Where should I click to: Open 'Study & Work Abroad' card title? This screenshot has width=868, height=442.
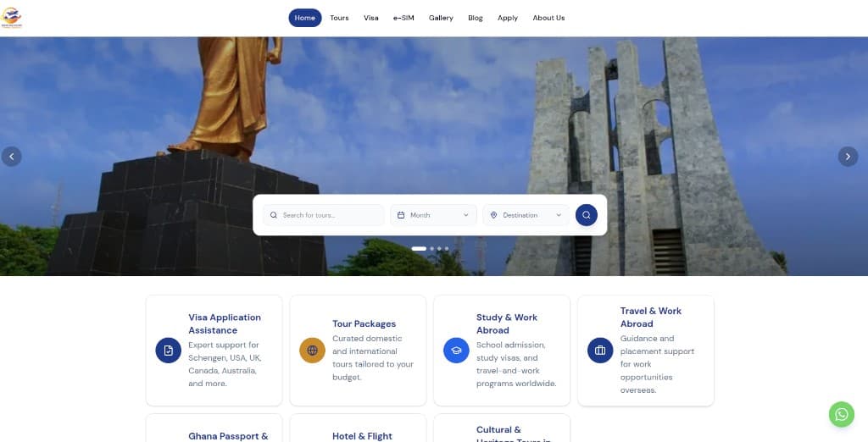(507, 323)
